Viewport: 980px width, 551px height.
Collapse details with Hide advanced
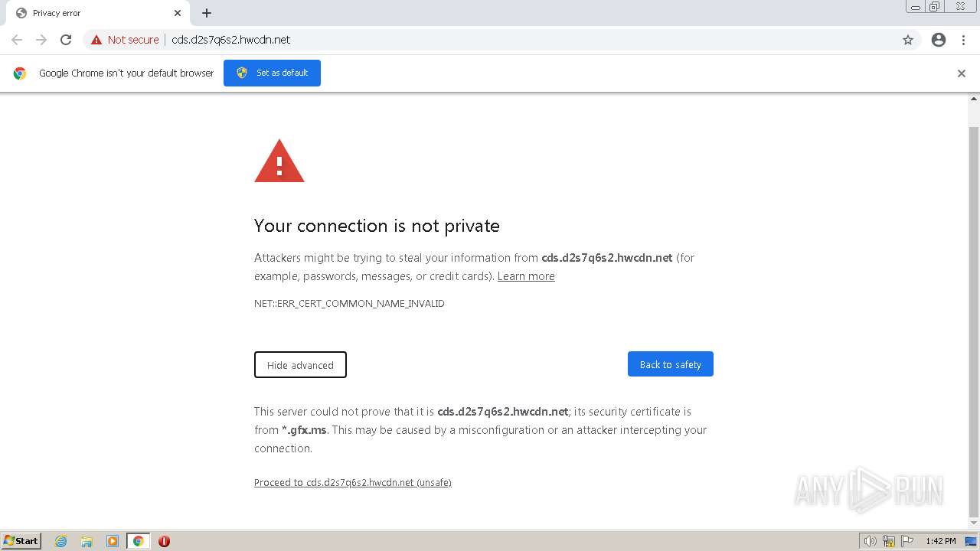coord(300,365)
